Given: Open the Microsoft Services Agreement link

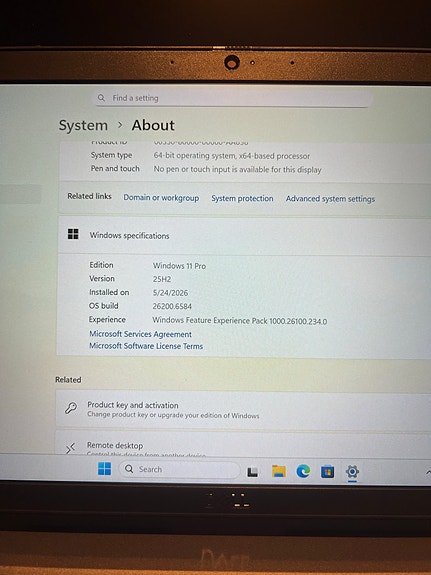Looking at the screenshot, I should click(x=140, y=334).
